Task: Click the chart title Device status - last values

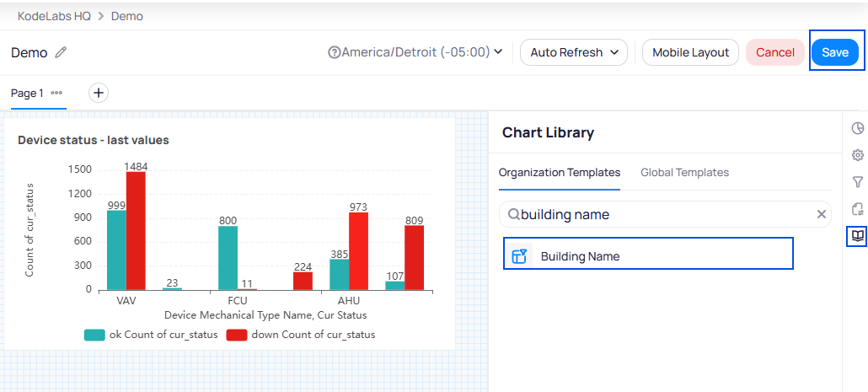Action: (93, 140)
